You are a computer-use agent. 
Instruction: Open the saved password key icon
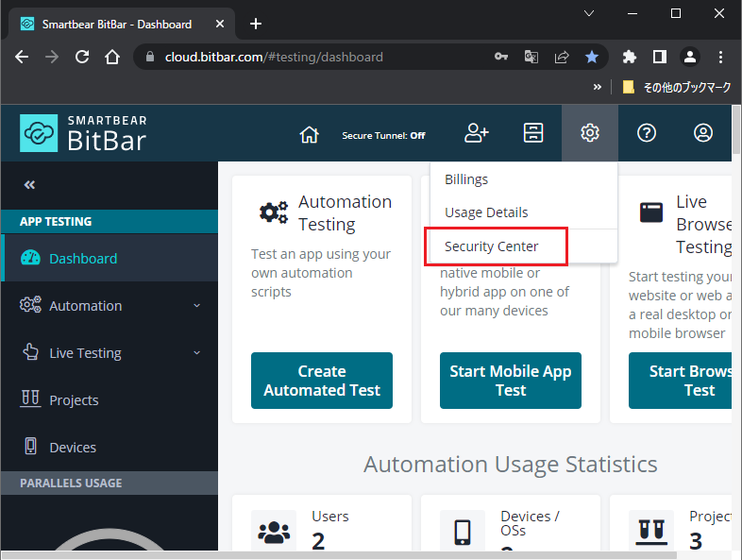click(501, 57)
